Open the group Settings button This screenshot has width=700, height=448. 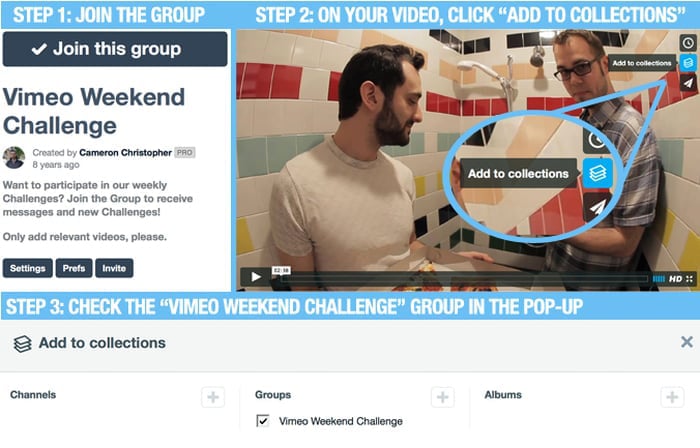click(28, 268)
